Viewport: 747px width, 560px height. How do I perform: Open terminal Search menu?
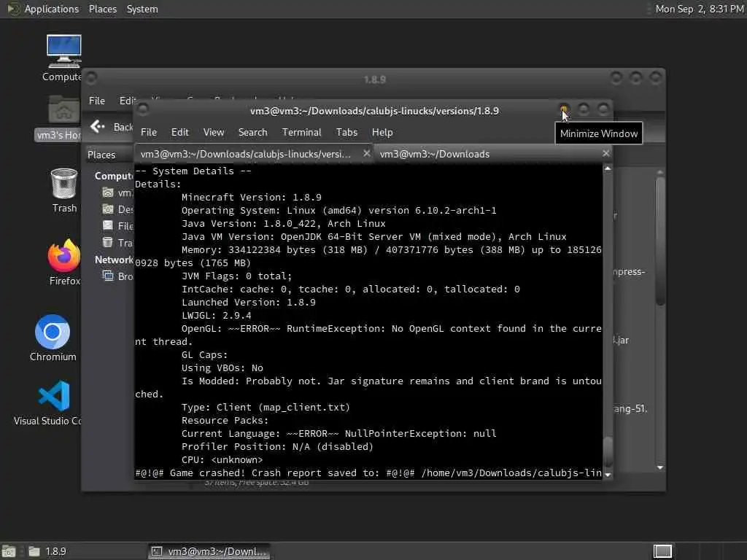pos(252,133)
